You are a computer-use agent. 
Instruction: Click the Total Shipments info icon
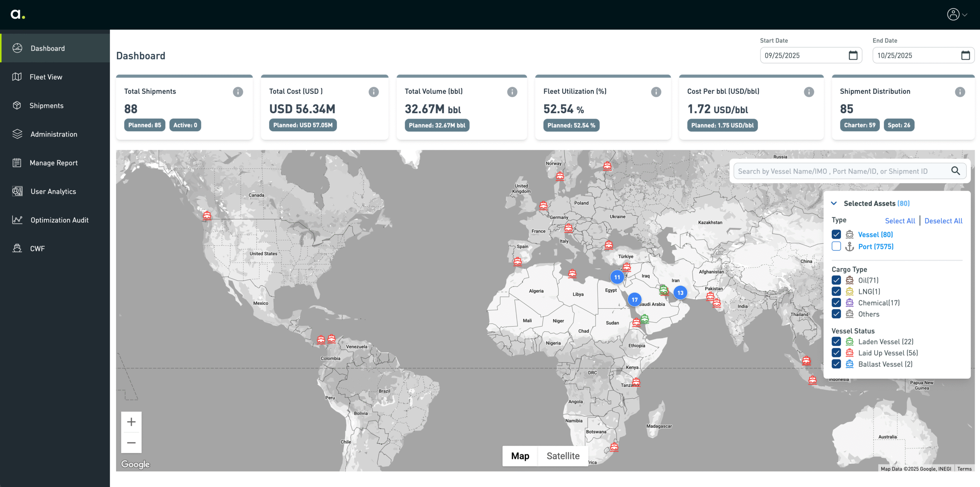click(x=238, y=92)
